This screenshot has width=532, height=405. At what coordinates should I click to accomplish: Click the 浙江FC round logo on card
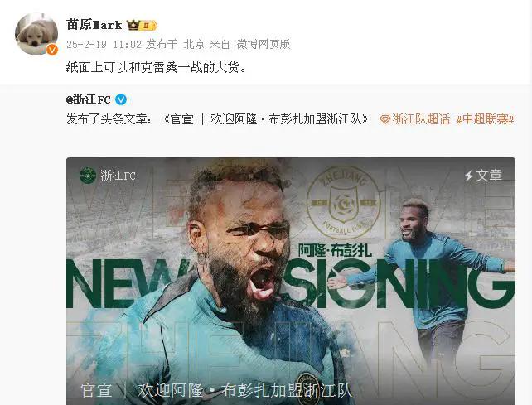click(88, 176)
